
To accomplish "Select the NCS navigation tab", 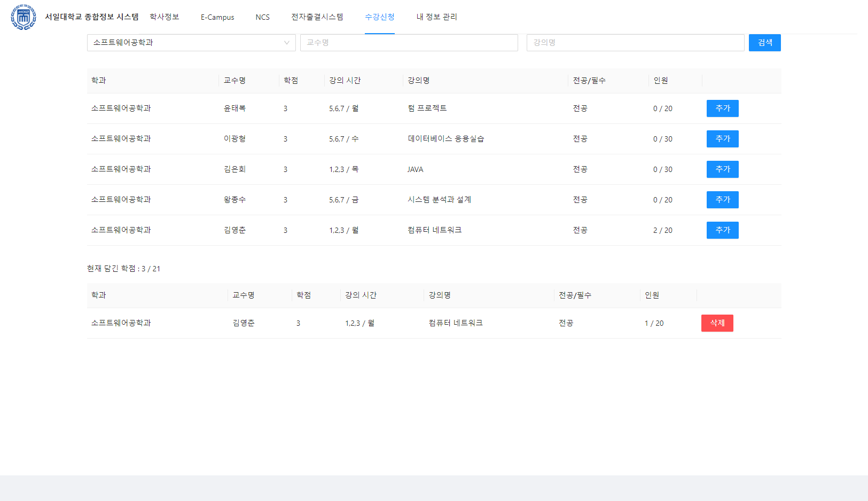I will 263,17.
